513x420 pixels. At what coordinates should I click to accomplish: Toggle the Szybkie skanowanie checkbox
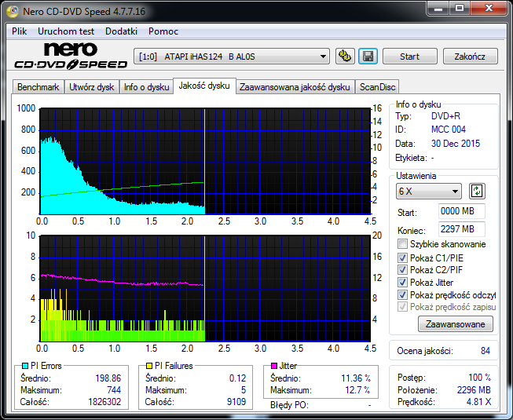click(x=402, y=244)
